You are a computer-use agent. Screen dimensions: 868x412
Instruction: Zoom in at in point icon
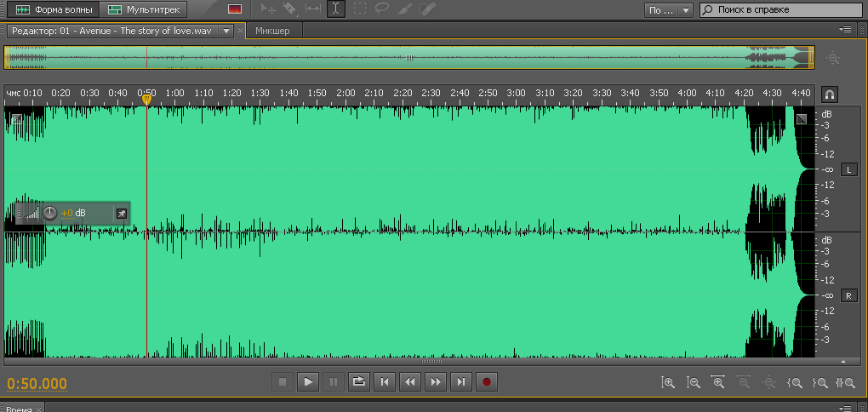(x=794, y=381)
